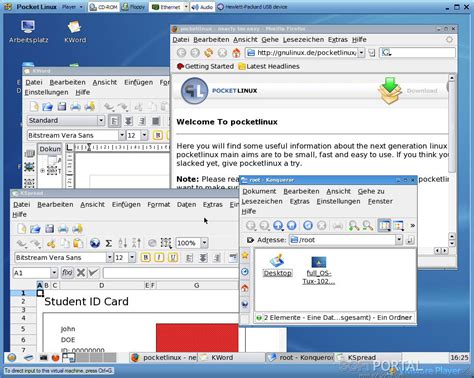Click the KSpread save document icon
The width and height of the screenshot is (474, 378).
pos(49,229)
